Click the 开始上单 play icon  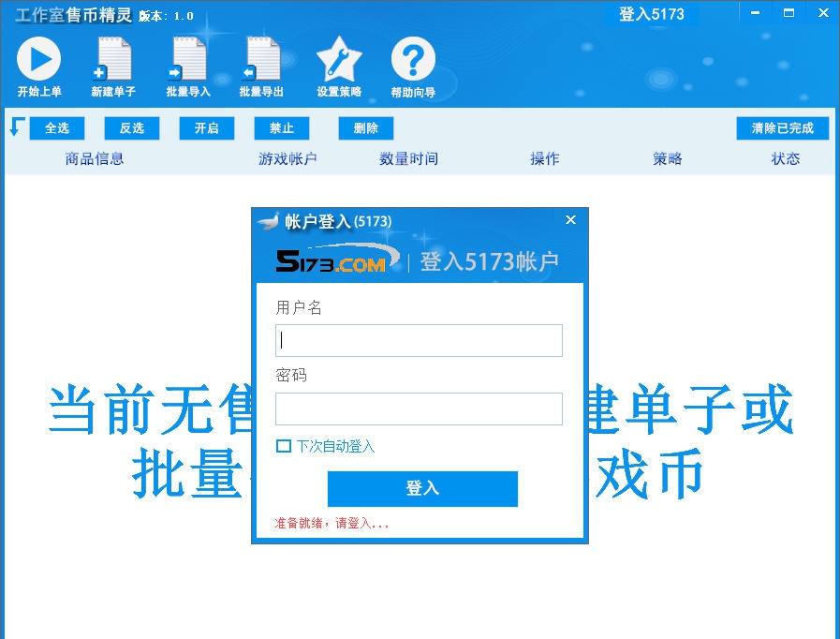click(x=39, y=58)
